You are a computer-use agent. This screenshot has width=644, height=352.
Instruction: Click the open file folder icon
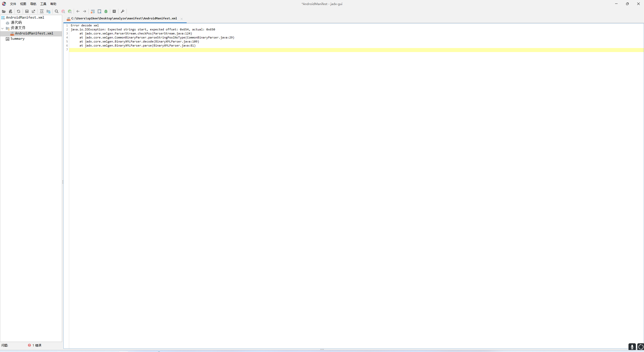pos(4,11)
